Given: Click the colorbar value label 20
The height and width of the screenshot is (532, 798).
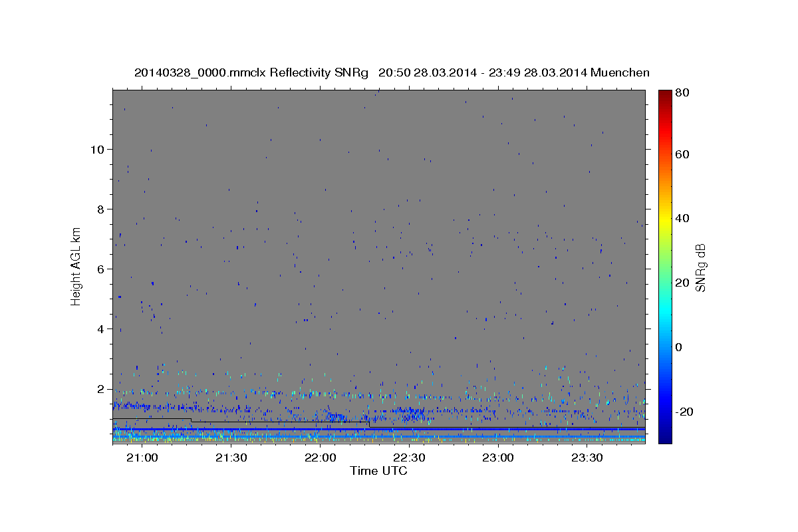Looking at the screenshot, I should [683, 283].
